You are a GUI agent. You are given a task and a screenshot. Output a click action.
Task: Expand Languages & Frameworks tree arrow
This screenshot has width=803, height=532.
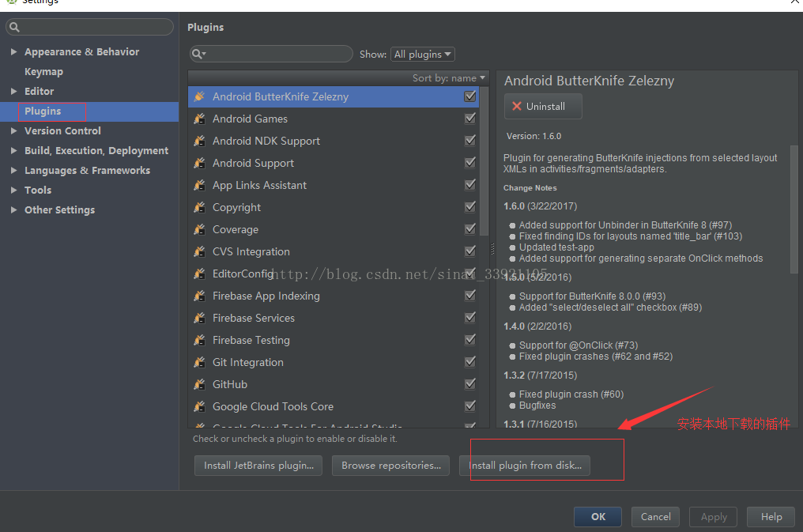pos(13,170)
